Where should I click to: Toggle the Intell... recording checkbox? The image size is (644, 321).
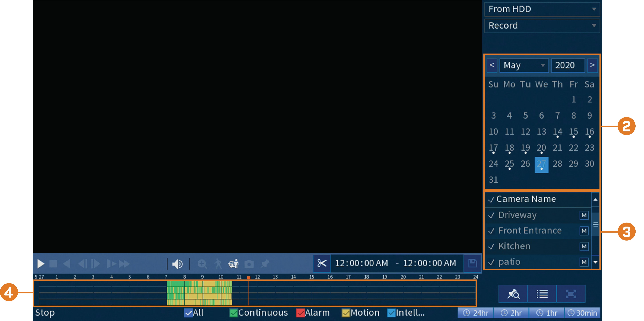pyautogui.click(x=391, y=313)
